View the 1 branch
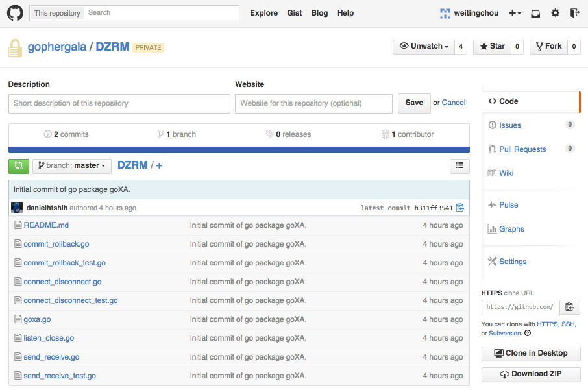The width and height of the screenshot is (588, 390). (177, 134)
